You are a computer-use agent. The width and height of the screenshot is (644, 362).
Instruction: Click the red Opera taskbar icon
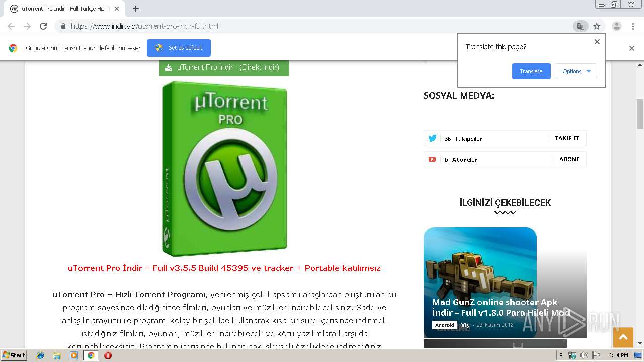(x=108, y=355)
